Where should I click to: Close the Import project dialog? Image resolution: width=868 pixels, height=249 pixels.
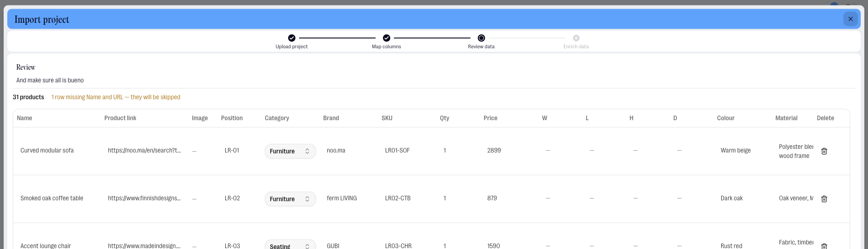tap(850, 19)
